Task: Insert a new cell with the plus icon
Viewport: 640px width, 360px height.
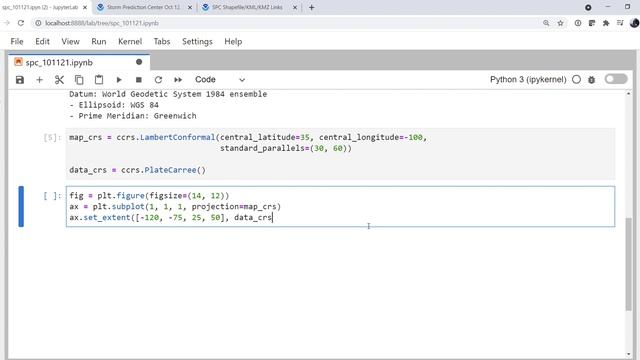Action: 40,80
